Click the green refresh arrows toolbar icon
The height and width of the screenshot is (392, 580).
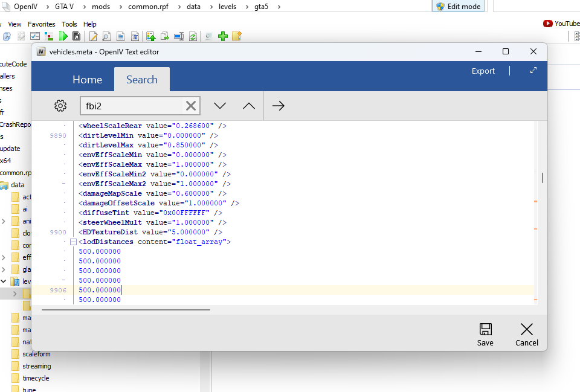pyautogui.click(x=193, y=36)
